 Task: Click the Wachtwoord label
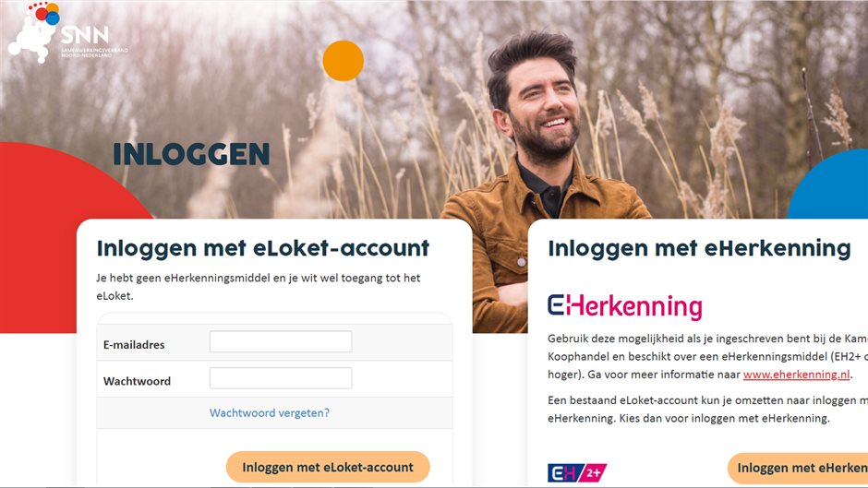pos(137,381)
